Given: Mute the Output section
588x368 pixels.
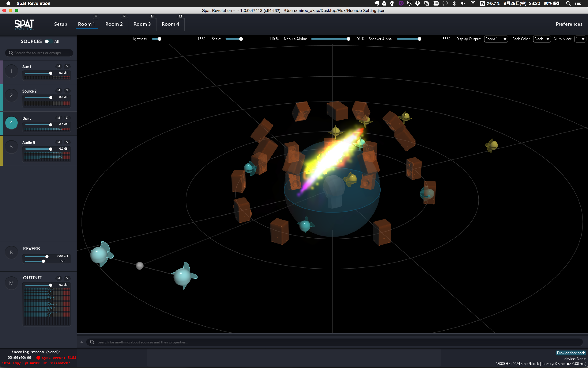Looking at the screenshot, I should 58,278.
